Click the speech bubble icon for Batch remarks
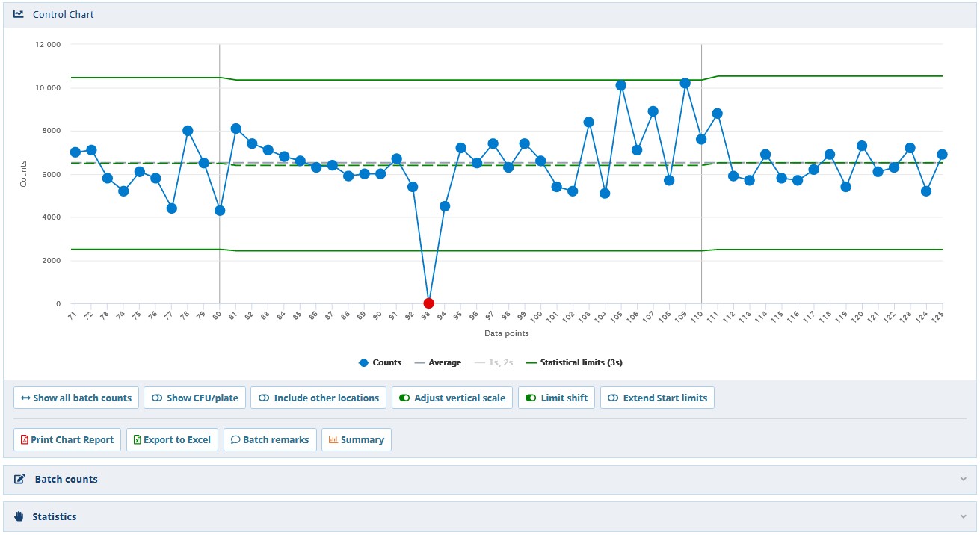980x535 pixels. [x=235, y=440]
